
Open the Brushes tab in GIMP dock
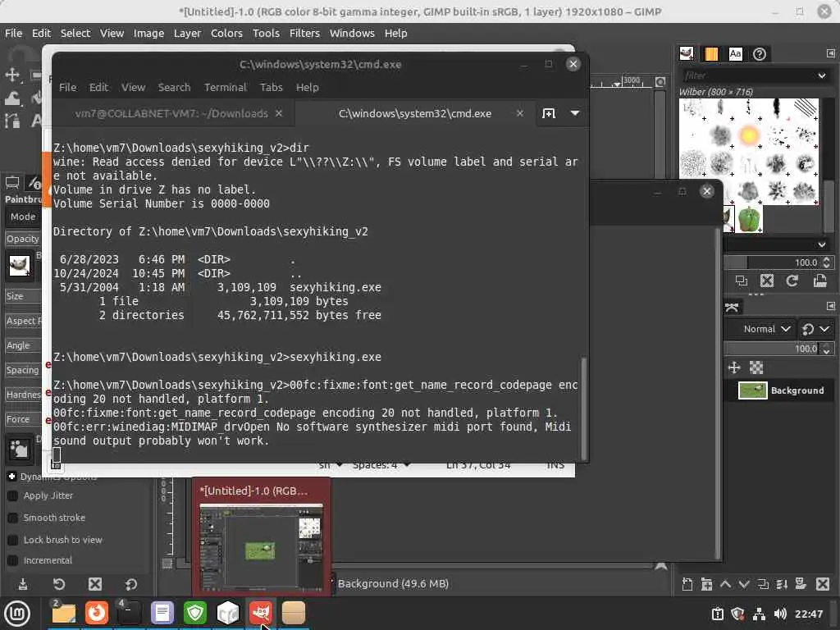(687, 53)
